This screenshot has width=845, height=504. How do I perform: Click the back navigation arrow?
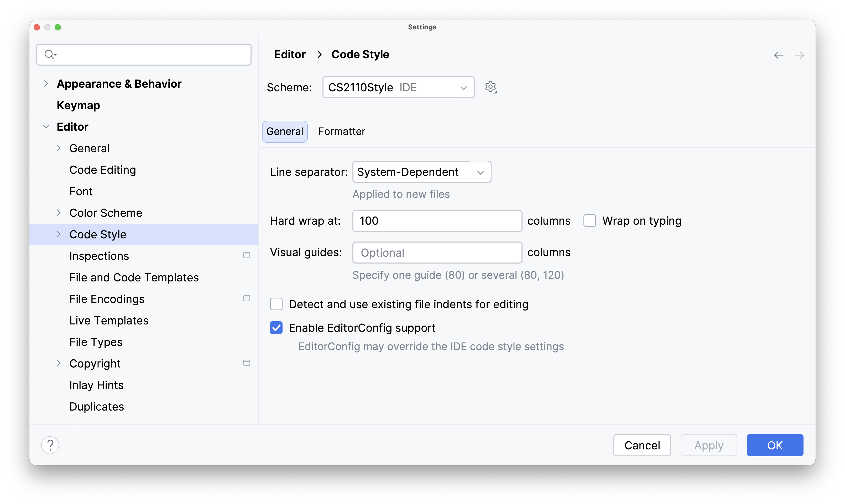point(779,55)
